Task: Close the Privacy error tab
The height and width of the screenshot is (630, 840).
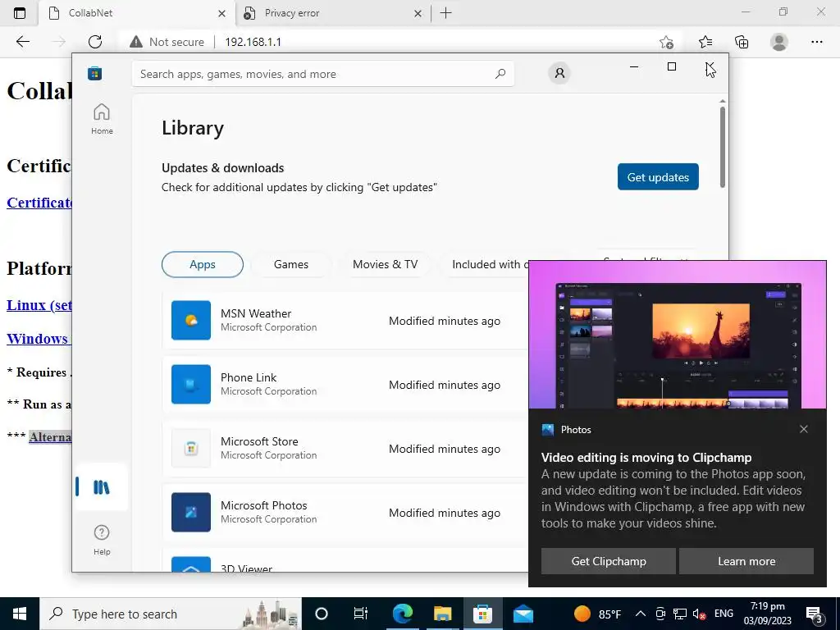Action: pyautogui.click(x=418, y=13)
